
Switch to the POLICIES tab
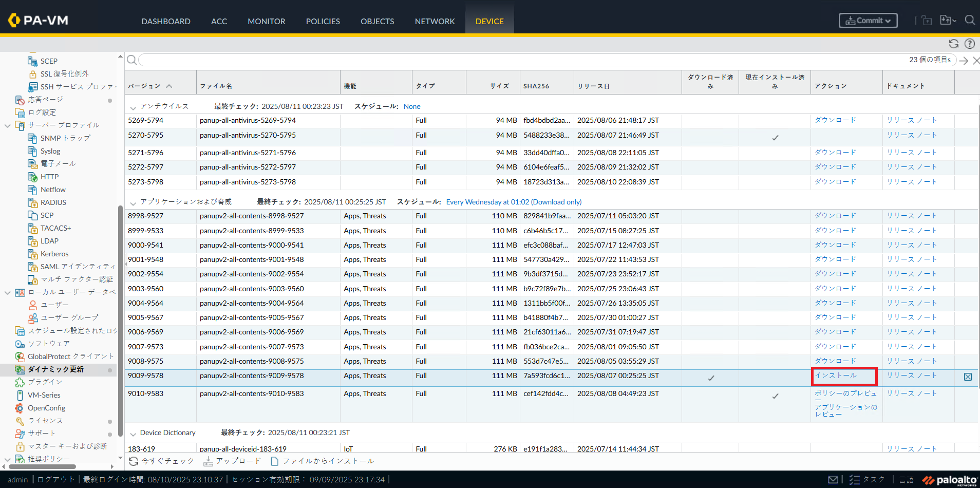[323, 21]
